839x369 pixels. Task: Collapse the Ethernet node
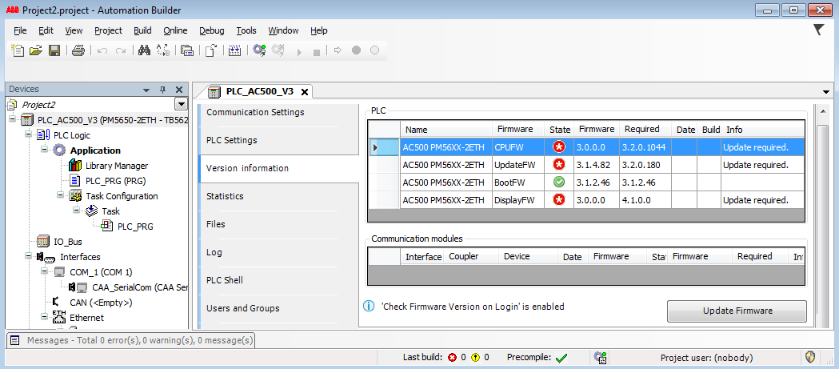click(44, 317)
